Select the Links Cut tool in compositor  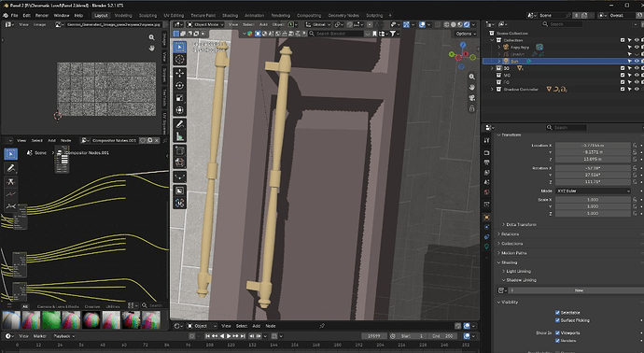(x=10, y=182)
